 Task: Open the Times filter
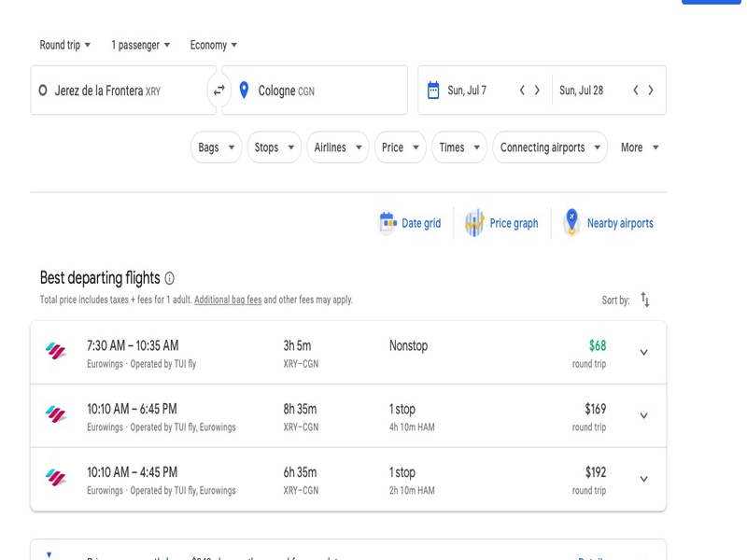(x=459, y=147)
